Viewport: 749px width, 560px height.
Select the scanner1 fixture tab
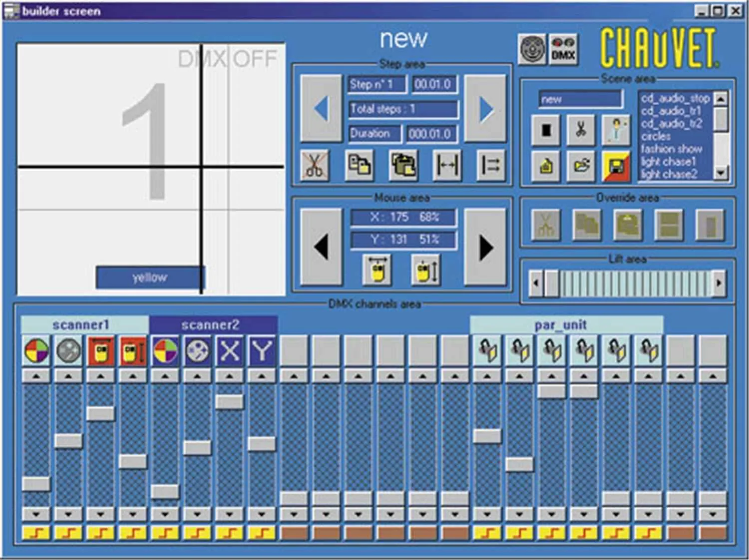point(85,325)
